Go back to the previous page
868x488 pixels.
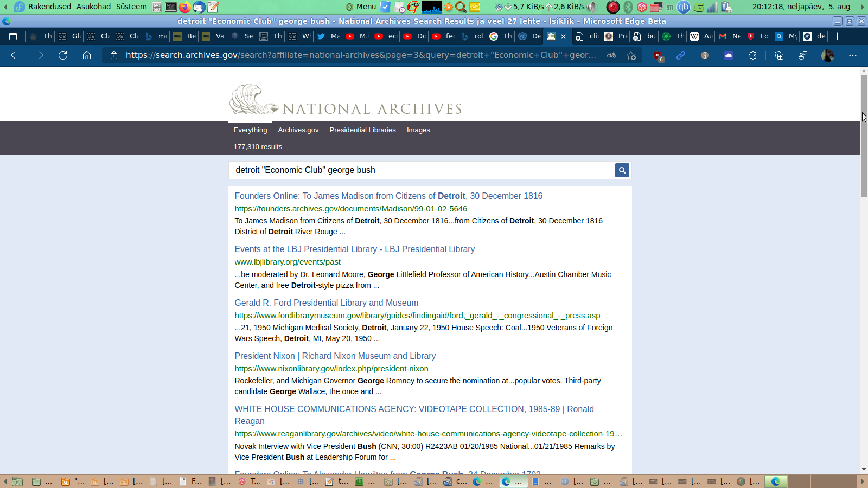tap(15, 55)
